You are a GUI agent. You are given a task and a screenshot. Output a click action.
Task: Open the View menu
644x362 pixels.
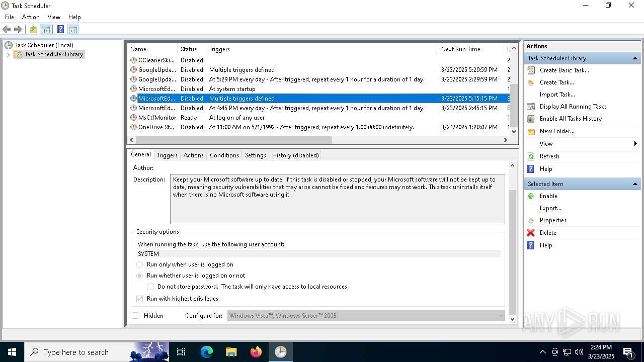[x=54, y=17]
